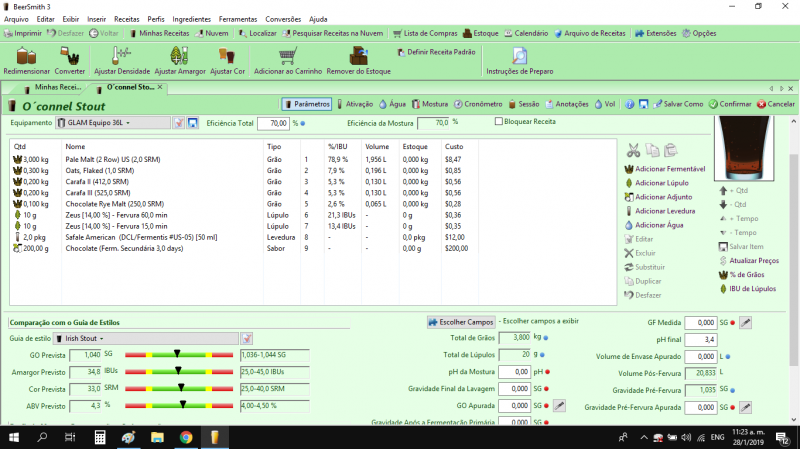
Task: Open the Receitas menu
Action: pos(127,19)
